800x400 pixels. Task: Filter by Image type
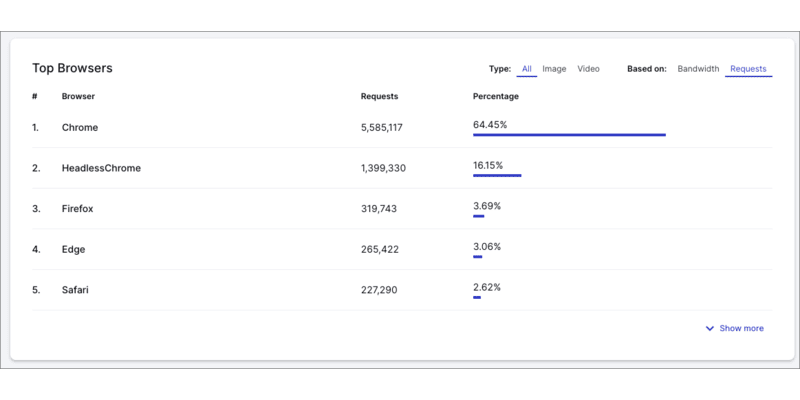pos(554,69)
